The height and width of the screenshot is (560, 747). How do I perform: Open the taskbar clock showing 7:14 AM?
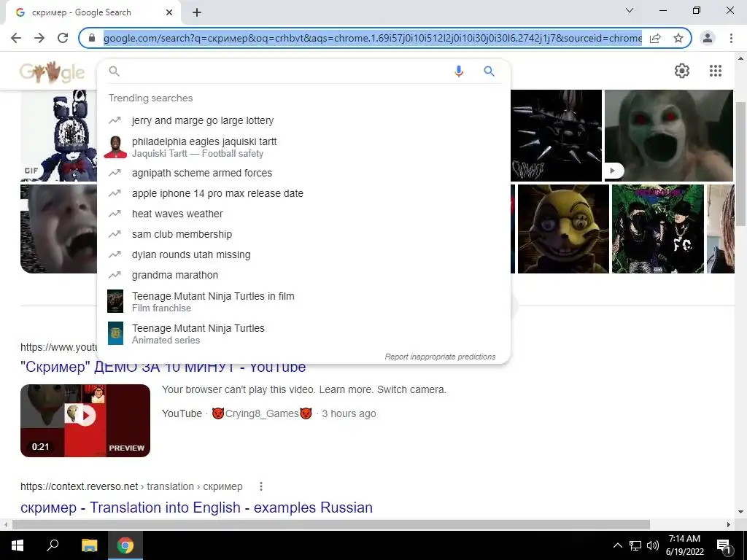click(684, 545)
